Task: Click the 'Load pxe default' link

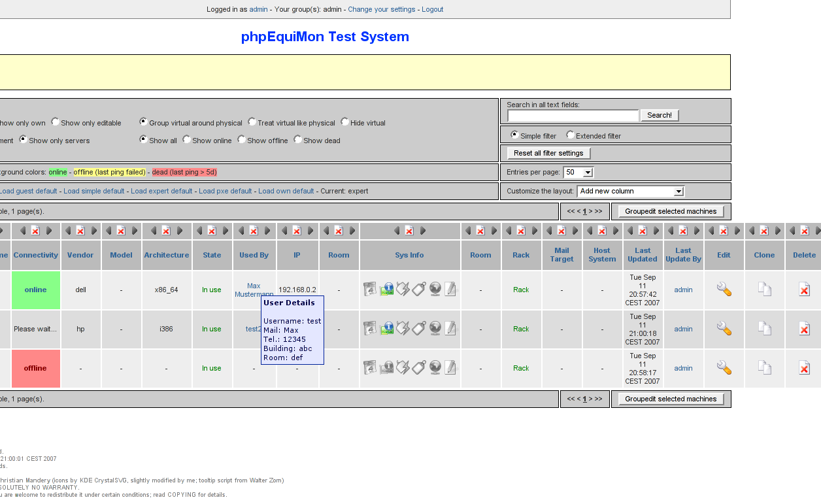Action: tap(226, 192)
